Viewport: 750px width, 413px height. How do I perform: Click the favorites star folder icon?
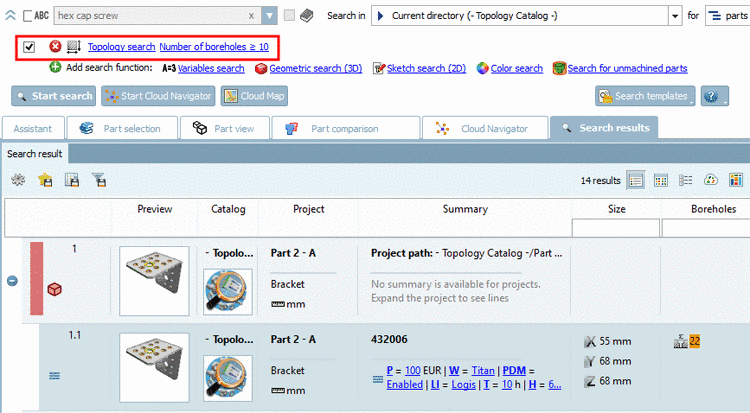(x=45, y=180)
